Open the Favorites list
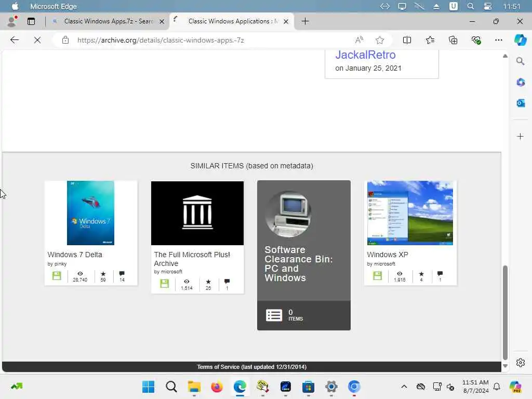Viewport: 532px width, 399px height. coord(430,40)
